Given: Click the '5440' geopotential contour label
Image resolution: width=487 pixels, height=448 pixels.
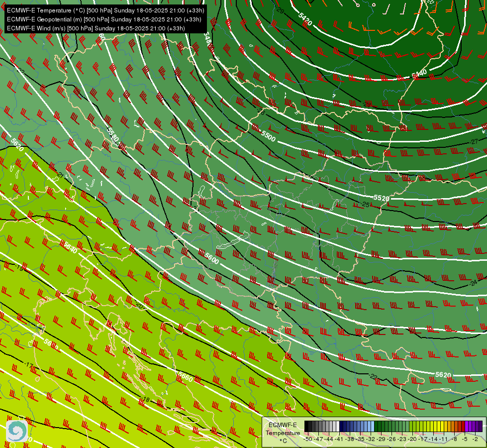Looking at the screenshot, I should pyautogui.click(x=419, y=74).
